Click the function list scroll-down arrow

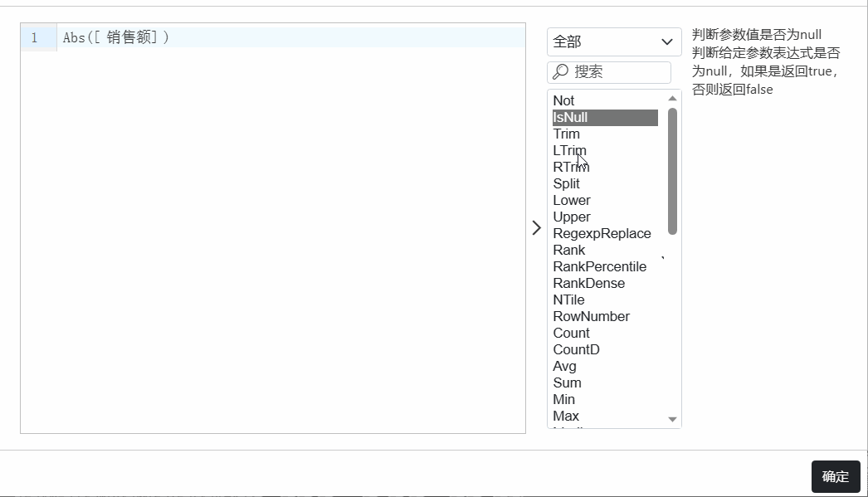673,420
